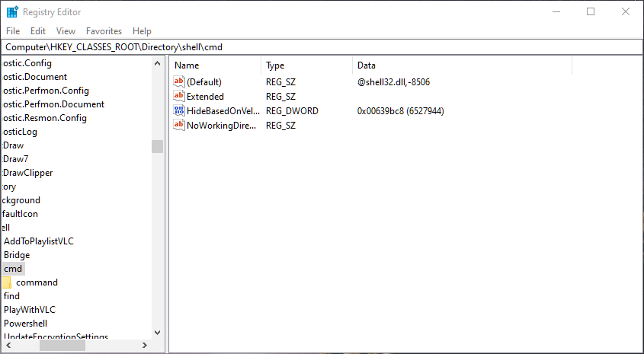Select the faultIcon key in tree
The image size is (644, 354).
(x=20, y=214)
